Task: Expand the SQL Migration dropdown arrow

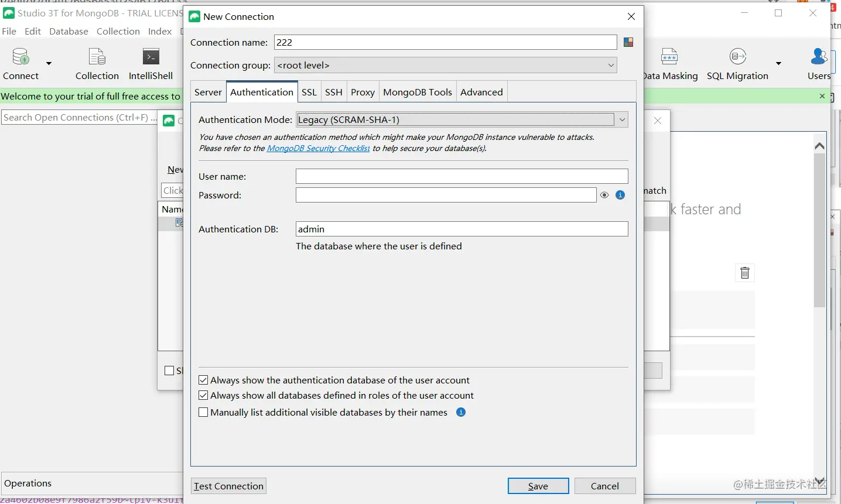Action: tap(779, 63)
